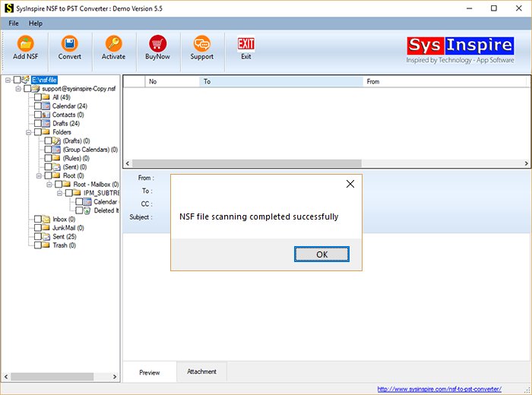
Task: Click the Trash (0) folder icon
Action: pyautogui.click(x=46, y=245)
